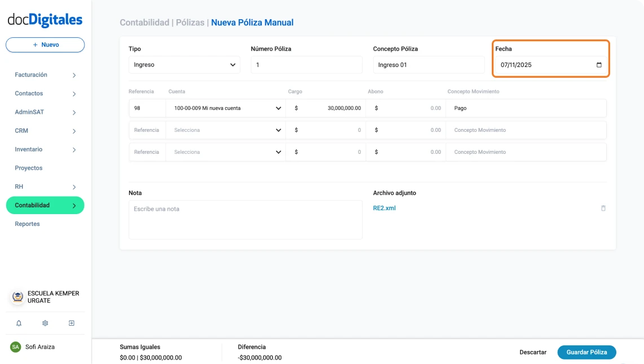
Task: Click the Sofi Araiza user avatar
Action: click(x=15, y=347)
